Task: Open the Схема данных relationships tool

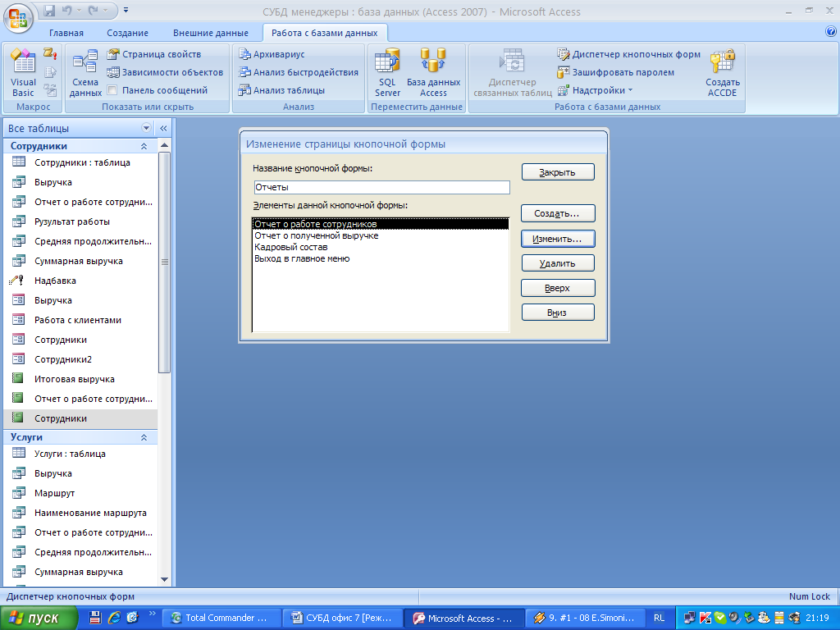Action: [x=85, y=73]
